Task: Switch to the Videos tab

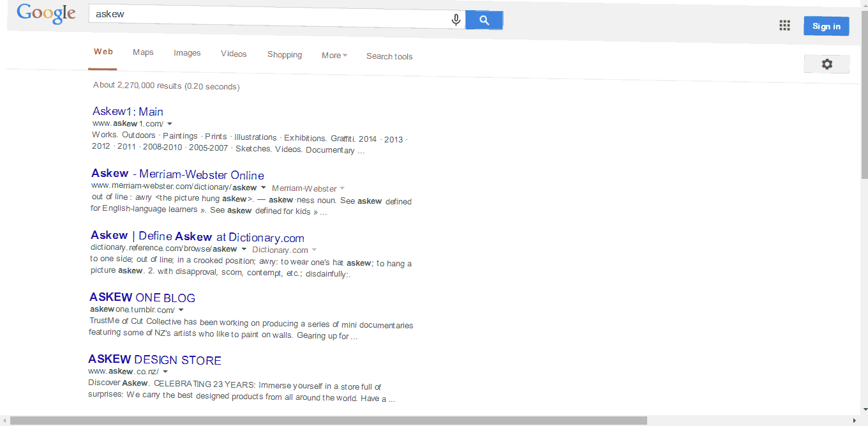Action: (234, 54)
